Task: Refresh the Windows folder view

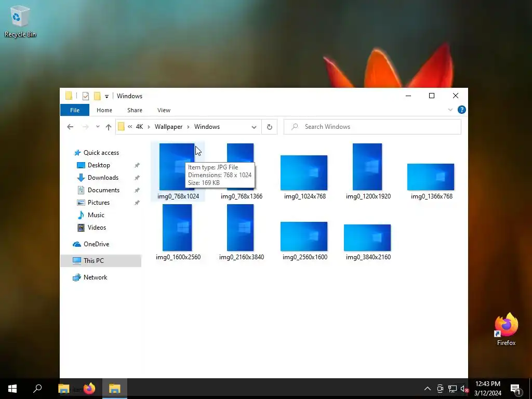Action: (270, 127)
